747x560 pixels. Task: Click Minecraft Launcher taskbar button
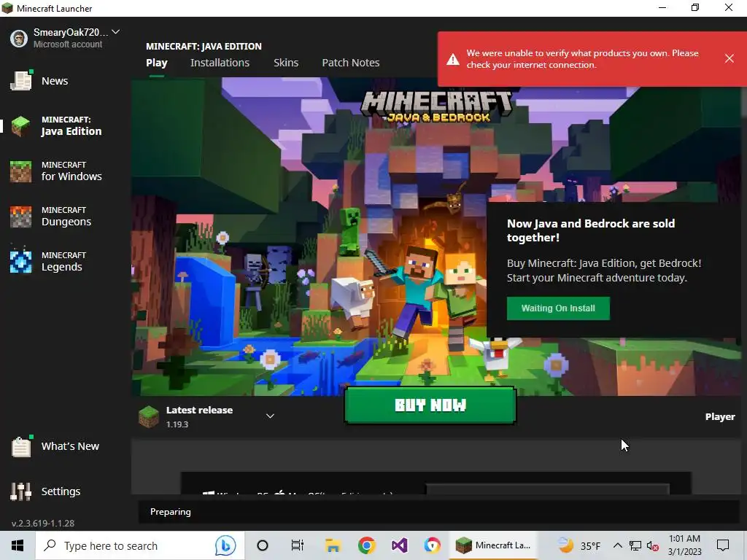pos(493,545)
